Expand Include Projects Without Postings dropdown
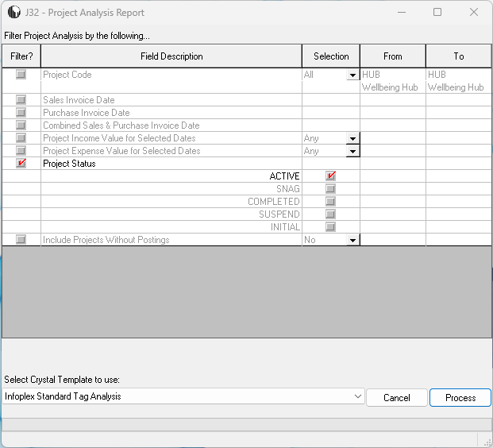Viewport: 493px width, 448px height. coord(352,240)
